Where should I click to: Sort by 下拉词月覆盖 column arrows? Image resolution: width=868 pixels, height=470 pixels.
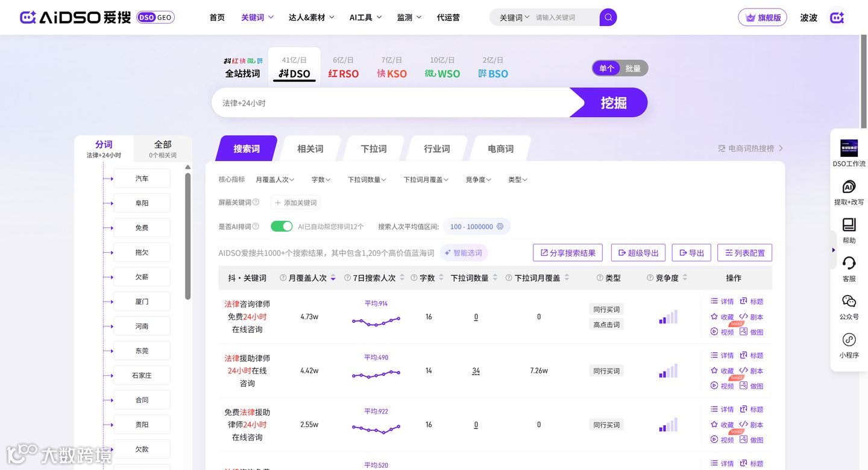point(567,278)
